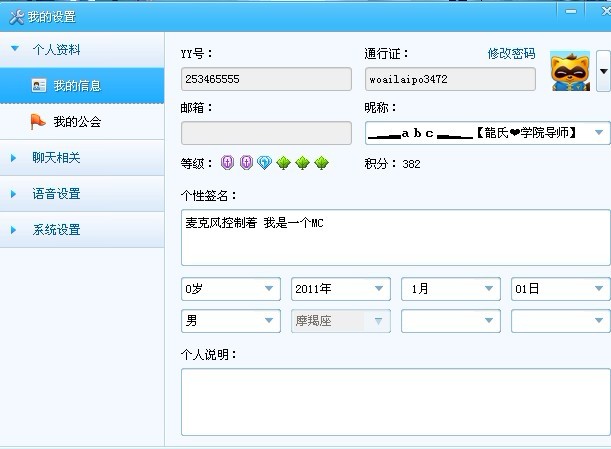611x449 pixels.
Task: Open the 昵称 nickname dropdown
Action: pyautogui.click(x=599, y=133)
